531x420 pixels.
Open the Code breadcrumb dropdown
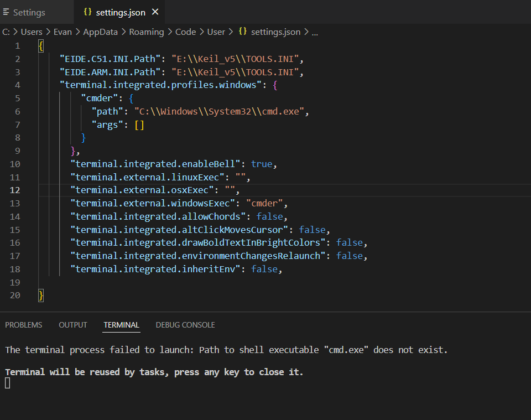tap(185, 32)
